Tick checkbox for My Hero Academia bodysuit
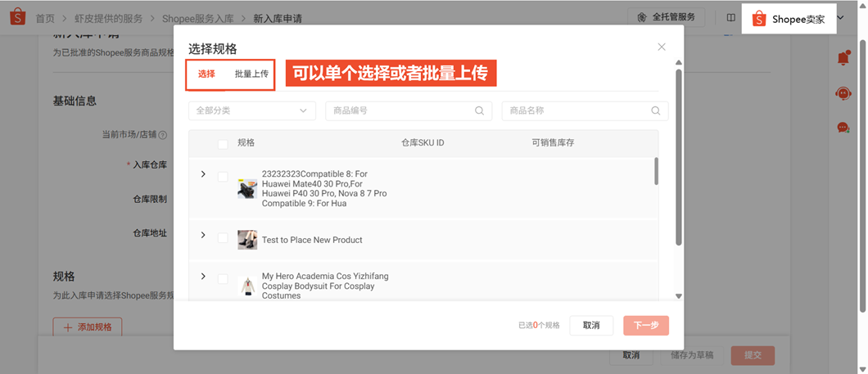This screenshot has width=868, height=374. pyautogui.click(x=223, y=279)
